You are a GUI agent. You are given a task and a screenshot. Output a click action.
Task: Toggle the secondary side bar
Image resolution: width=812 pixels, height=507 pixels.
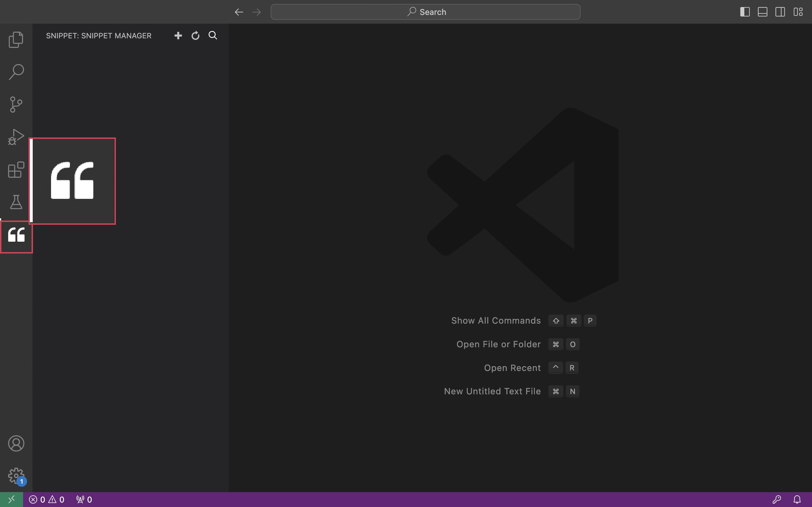pyautogui.click(x=780, y=12)
